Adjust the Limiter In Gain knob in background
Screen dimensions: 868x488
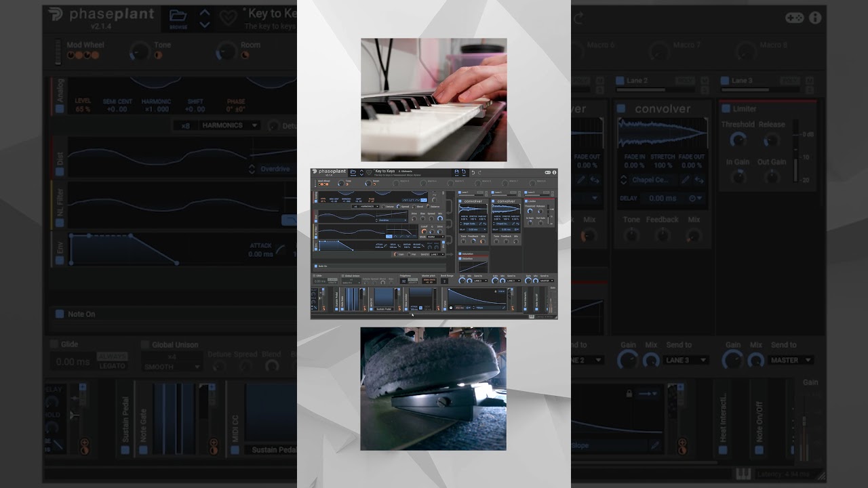pyautogui.click(x=738, y=177)
